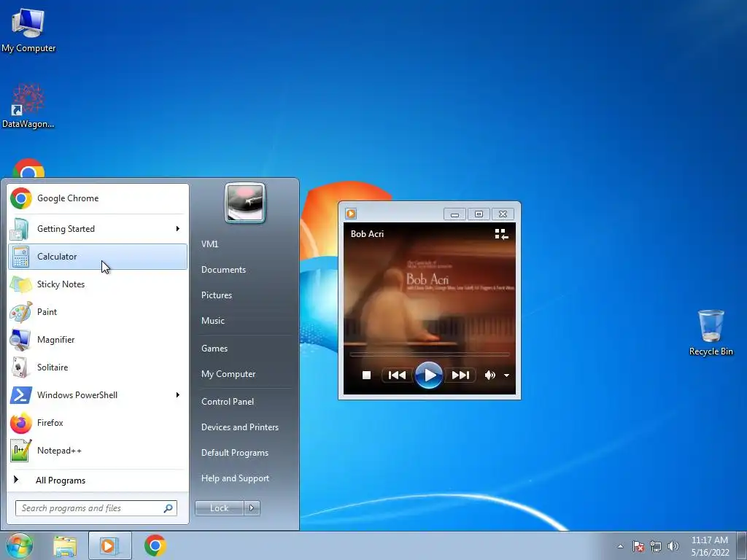Click the Google Chrome icon in Start menu
Viewport: 747px width, 560px height.
pyautogui.click(x=21, y=198)
